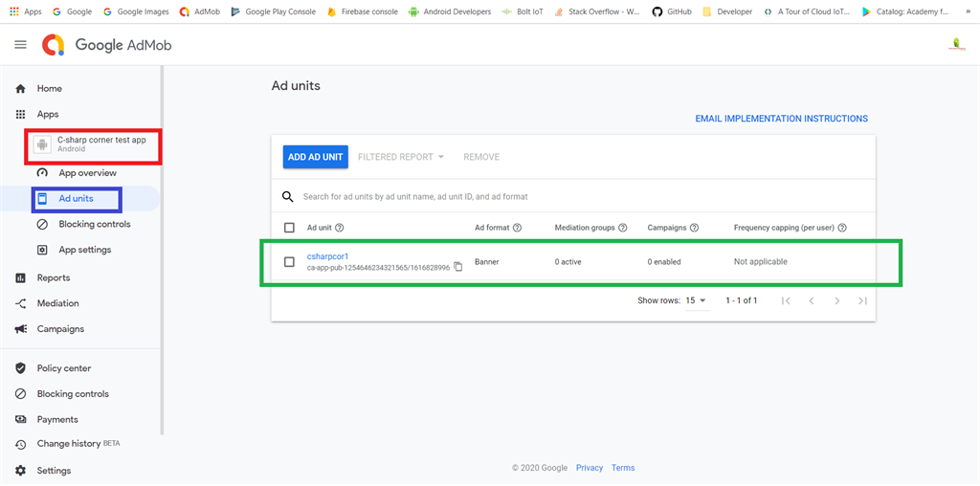
Task: Open the GitHub bookmark
Action: click(672, 11)
